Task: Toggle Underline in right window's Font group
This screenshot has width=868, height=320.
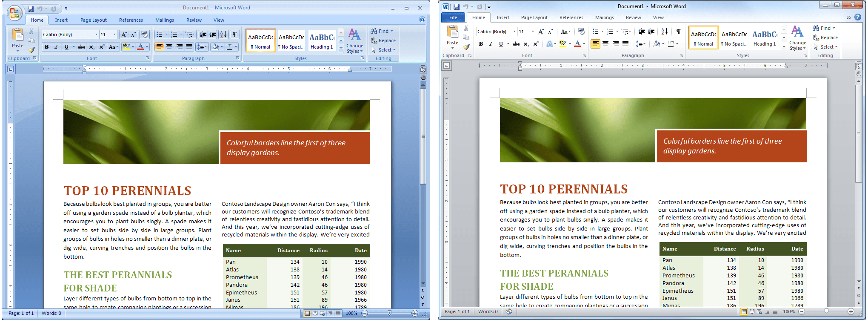Action: coord(501,44)
